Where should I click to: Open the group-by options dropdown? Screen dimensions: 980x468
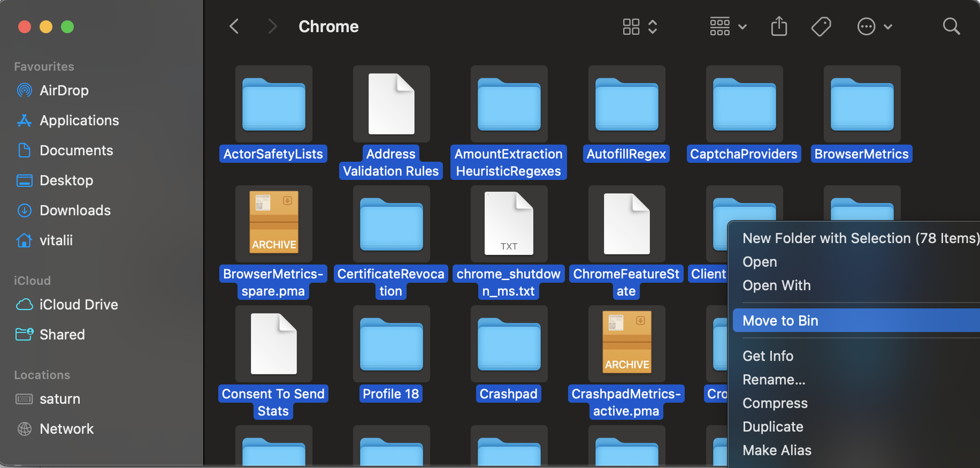(728, 26)
